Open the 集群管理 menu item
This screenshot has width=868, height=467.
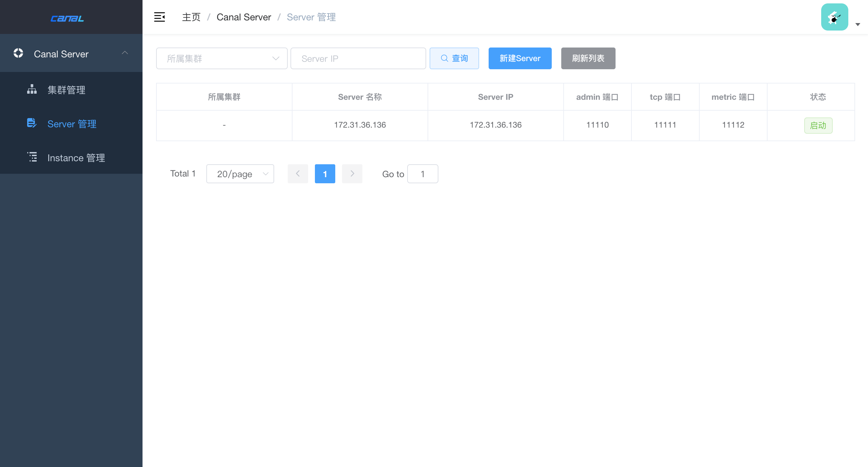click(67, 90)
